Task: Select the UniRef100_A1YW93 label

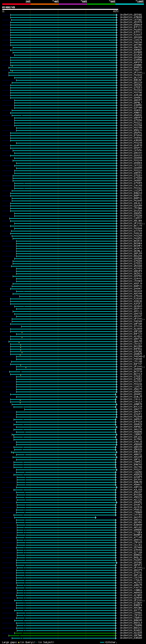Action: click(131, 595)
